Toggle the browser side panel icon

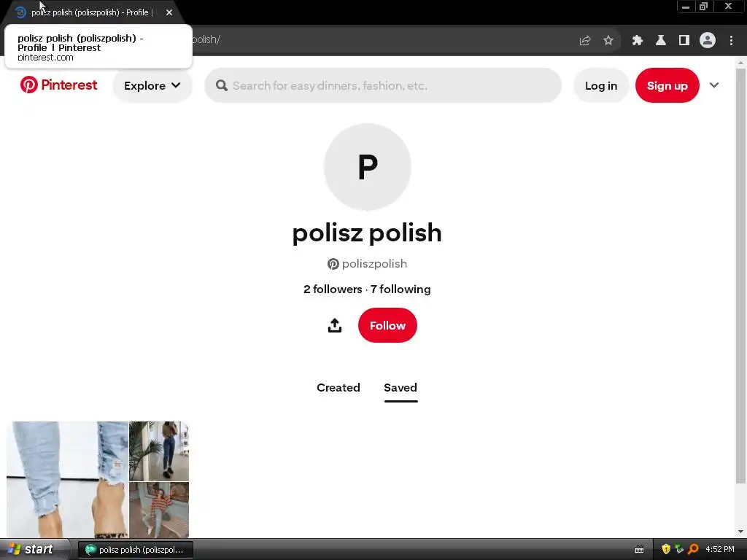[684, 41]
